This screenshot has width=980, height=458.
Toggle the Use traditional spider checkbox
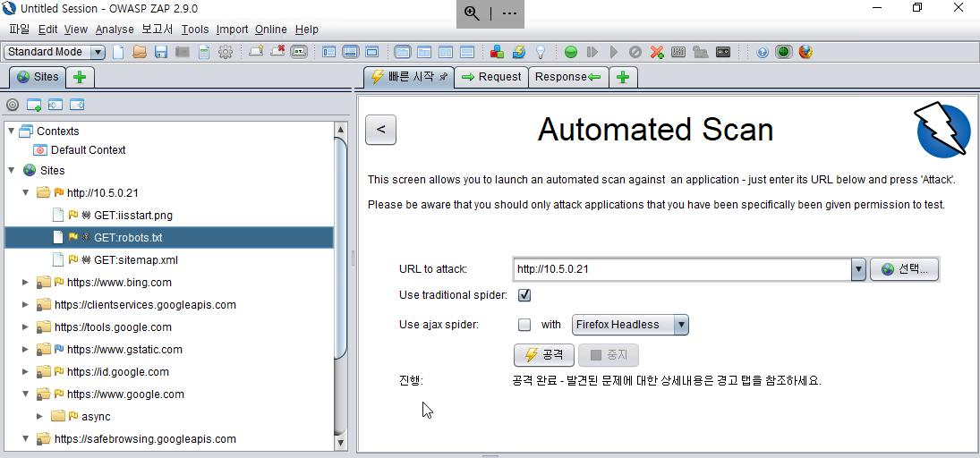tap(525, 295)
